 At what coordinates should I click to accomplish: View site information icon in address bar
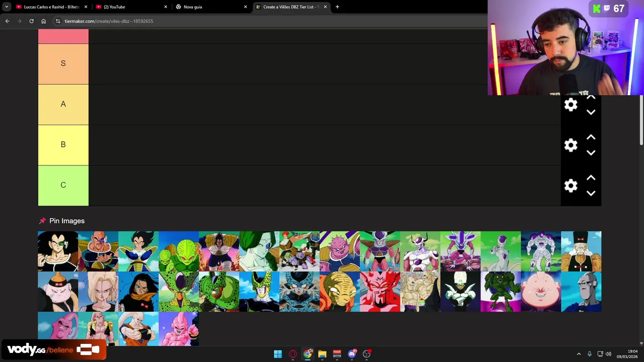[x=58, y=21]
